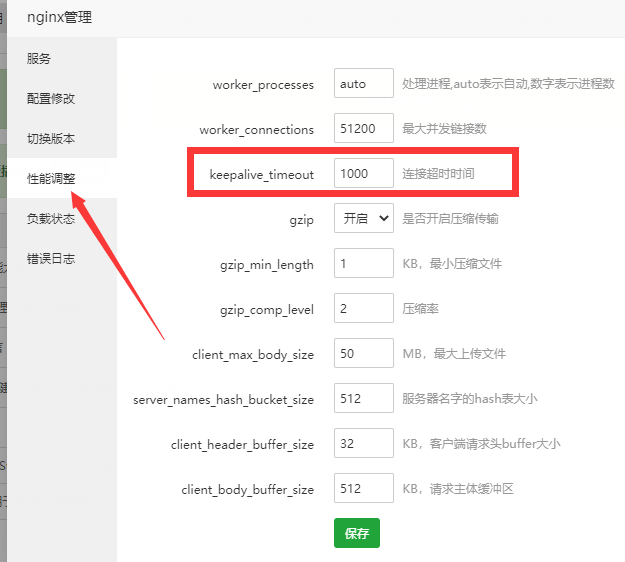
Task: Click the gzip_min_length input field
Action: (364, 264)
